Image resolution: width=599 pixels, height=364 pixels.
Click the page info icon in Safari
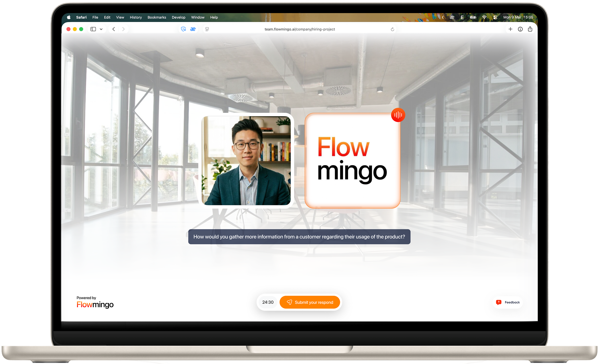520,29
